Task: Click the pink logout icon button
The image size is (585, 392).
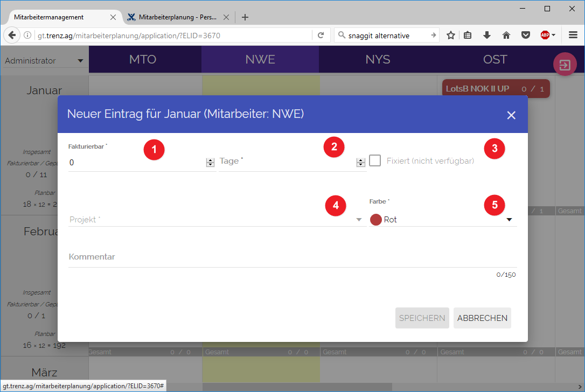Action: 565,65
